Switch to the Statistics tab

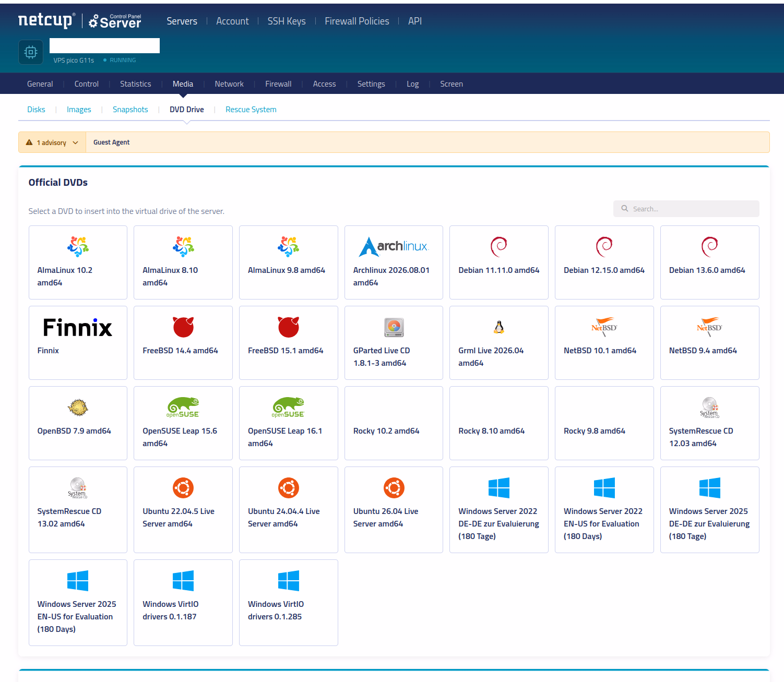pyautogui.click(x=136, y=84)
